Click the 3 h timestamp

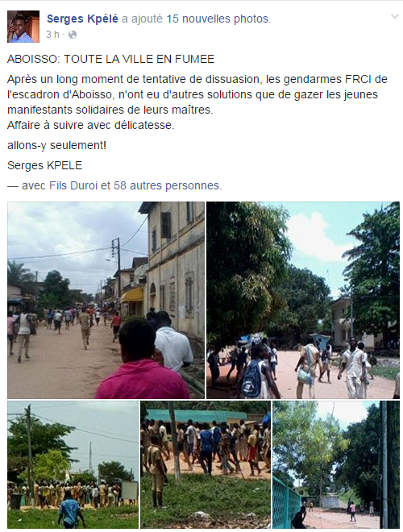[x=52, y=35]
